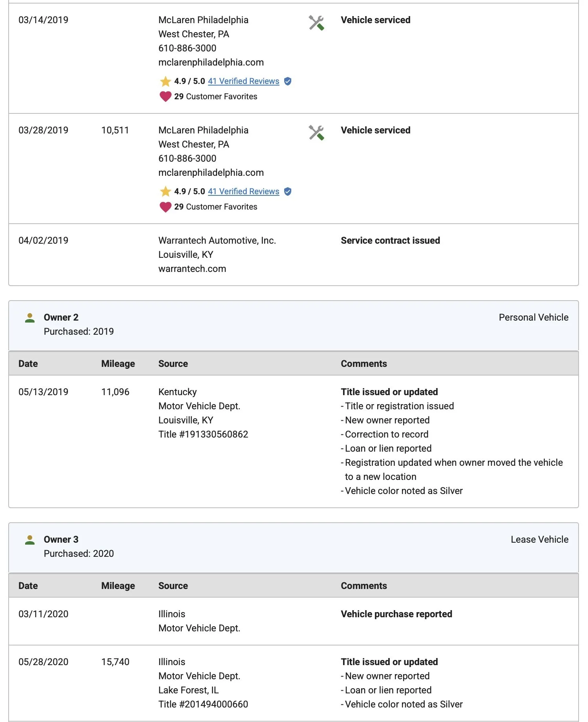
Task: Click the wrench icon for 03/14/2019 service
Action: click(x=316, y=23)
